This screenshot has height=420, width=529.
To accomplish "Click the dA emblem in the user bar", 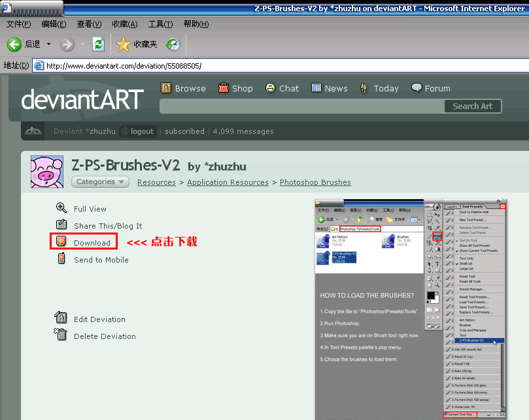I will tap(33, 131).
